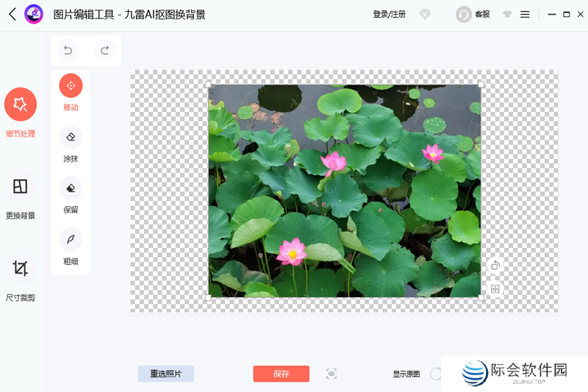
Task: Toggle the preview eye icon
Action: pyautogui.click(x=331, y=374)
